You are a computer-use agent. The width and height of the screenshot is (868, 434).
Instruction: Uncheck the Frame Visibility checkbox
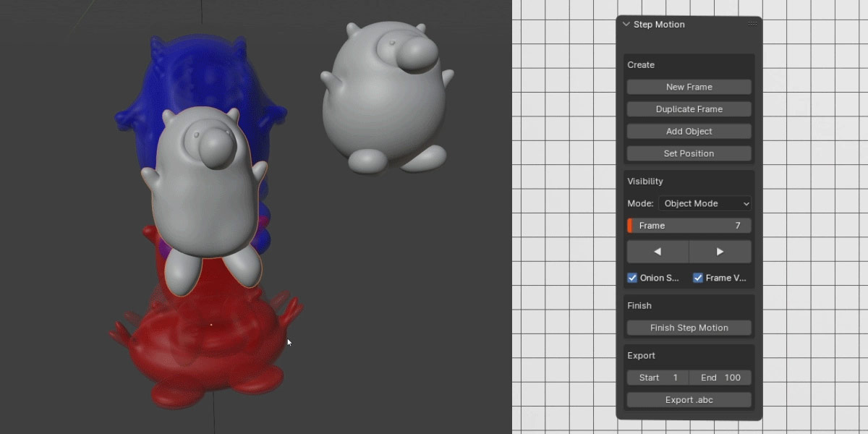click(x=697, y=277)
